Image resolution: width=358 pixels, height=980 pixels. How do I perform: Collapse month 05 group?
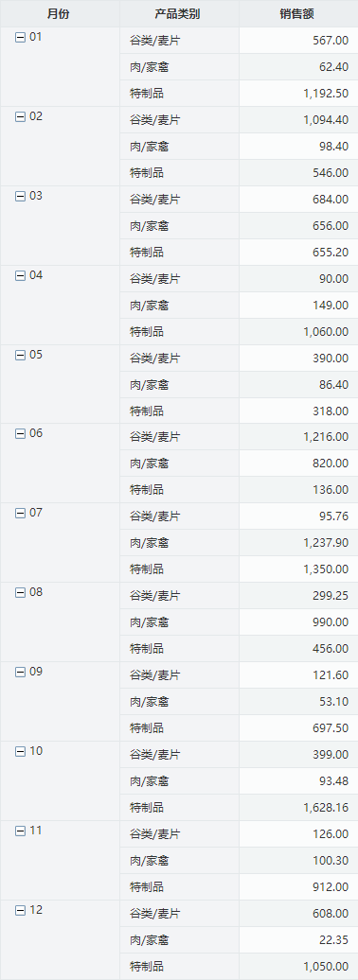point(20,355)
